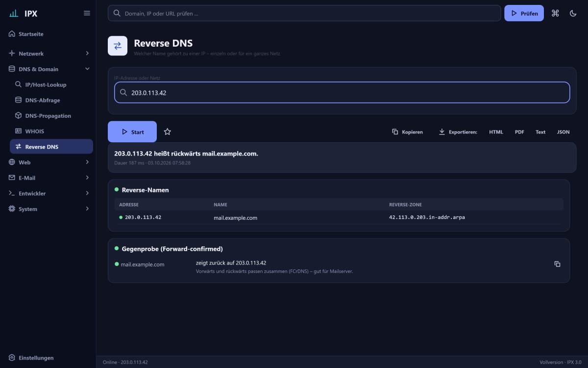This screenshot has width=588, height=368.
Task: Expand the System menu chevron
Action: [87, 209]
